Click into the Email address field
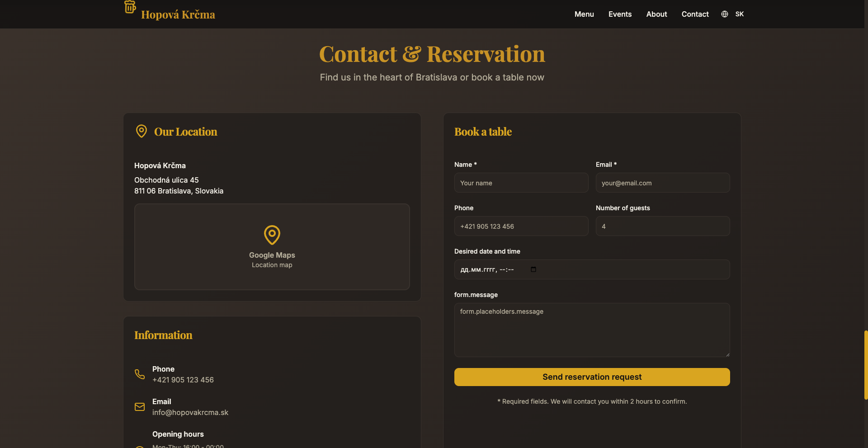Screen dimensions: 868x448 pyautogui.click(x=662, y=183)
